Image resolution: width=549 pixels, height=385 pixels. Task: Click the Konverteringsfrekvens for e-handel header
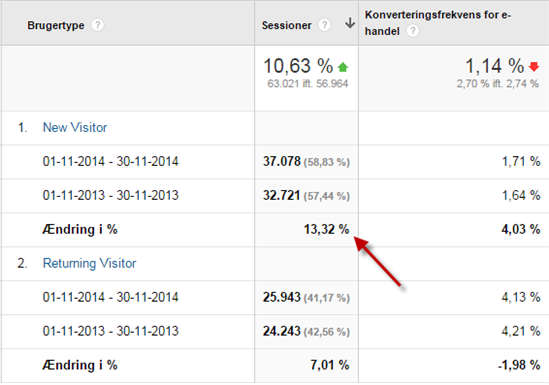click(x=438, y=23)
